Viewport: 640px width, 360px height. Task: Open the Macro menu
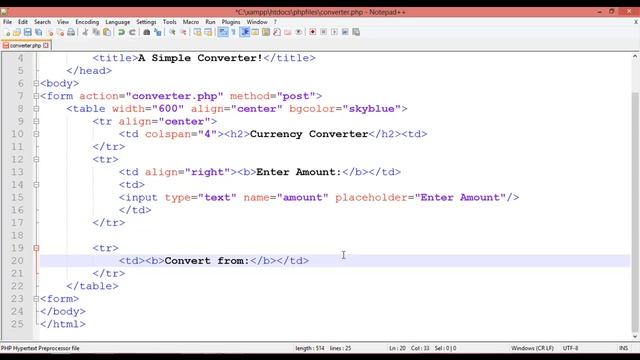[191, 22]
